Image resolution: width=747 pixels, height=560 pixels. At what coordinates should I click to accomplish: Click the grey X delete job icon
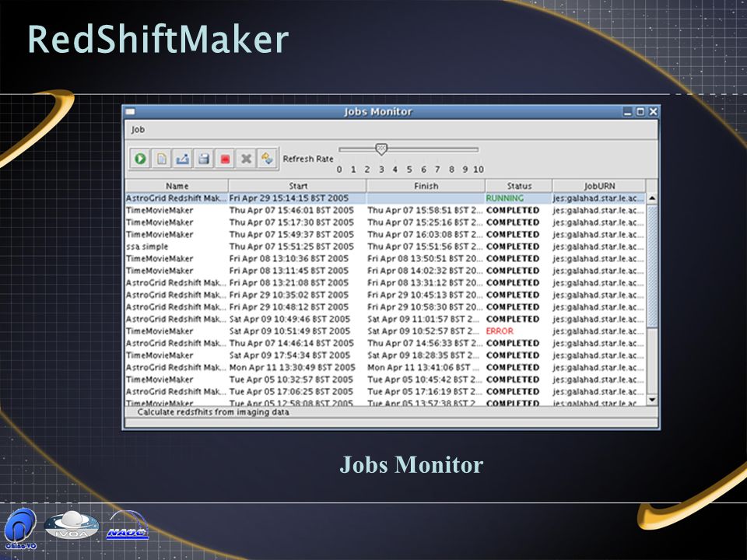pyautogui.click(x=246, y=159)
